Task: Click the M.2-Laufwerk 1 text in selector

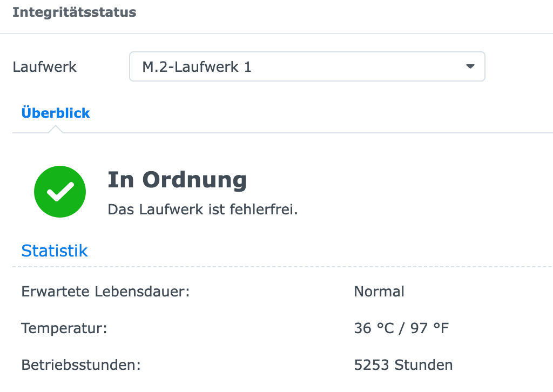Action: (197, 66)
